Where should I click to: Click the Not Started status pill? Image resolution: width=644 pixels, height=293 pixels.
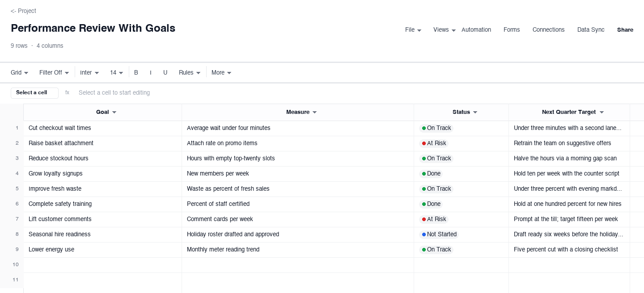(x=439, y=234)
